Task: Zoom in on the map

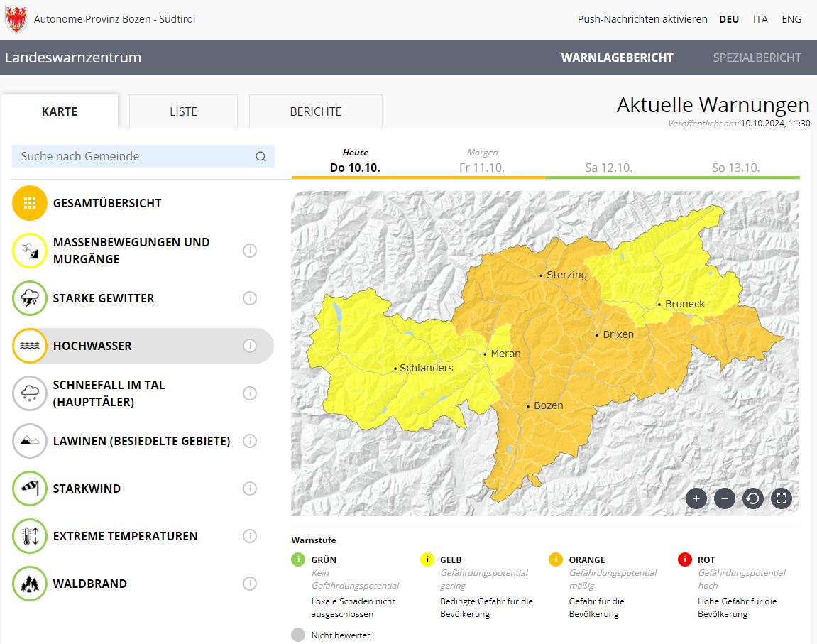Action: click(696, 498)
